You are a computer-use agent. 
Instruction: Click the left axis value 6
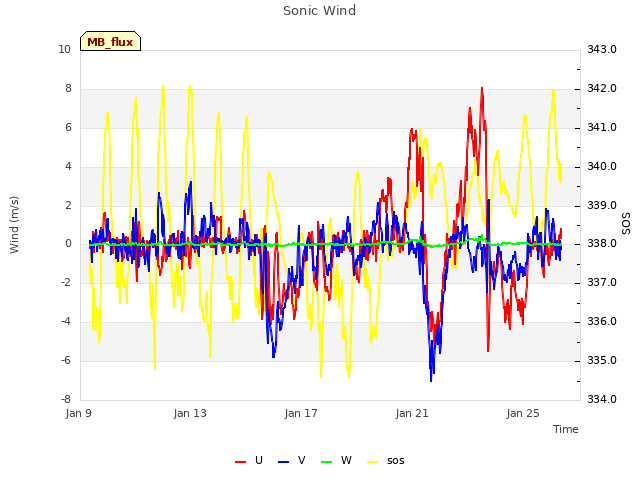click(x=68, y=128)
